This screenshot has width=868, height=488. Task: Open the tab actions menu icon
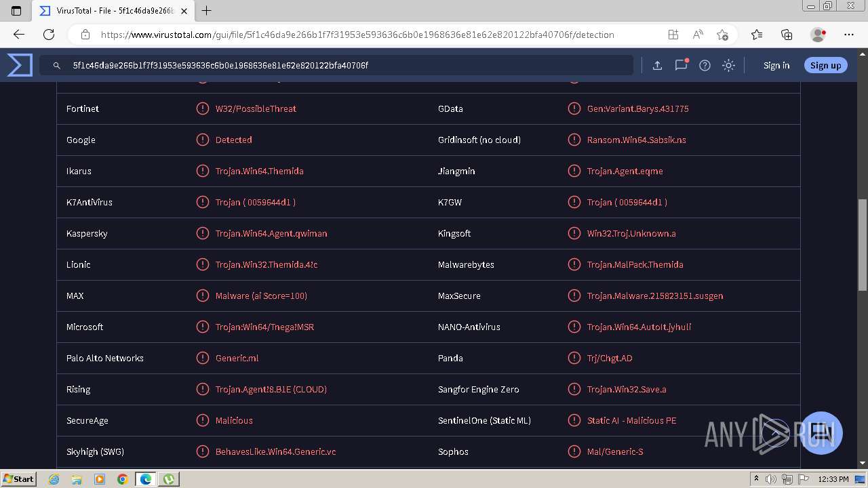[x=17, y=10]
